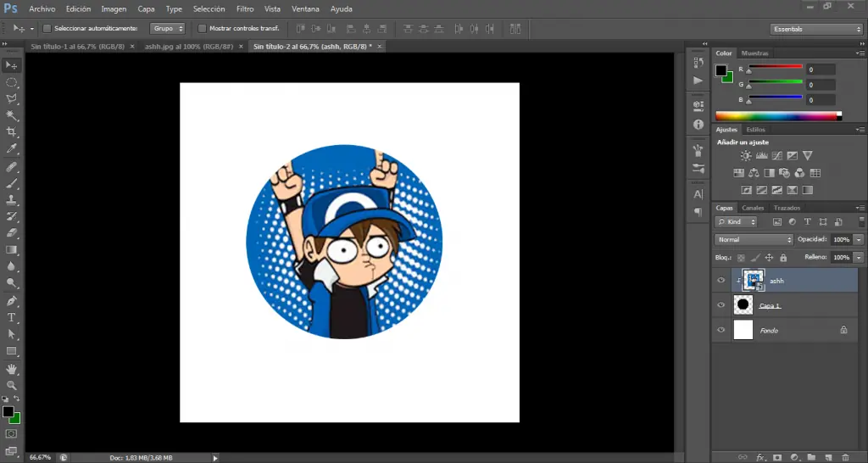Add a layer mask button

click(x=777, y=457)
